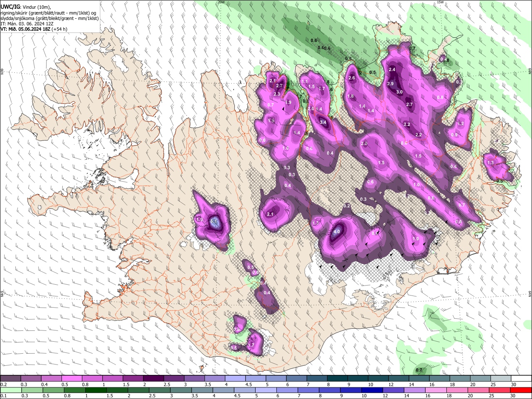Click the '(+54 h)' forecast offset text
The width and height of the screenshot is (532, 399).
(59, 29)
